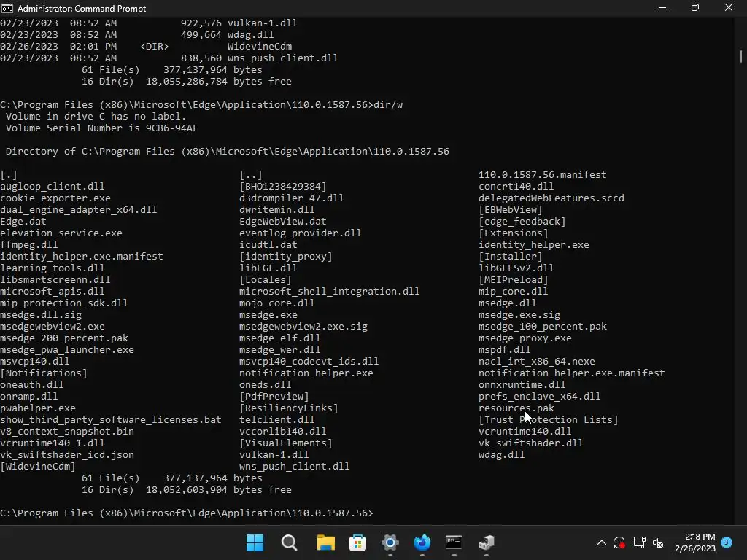The width and height of the screenshot is (747, 560).
Task: Click microsoft_shell_integration.dll text
Action: (330, 292)
